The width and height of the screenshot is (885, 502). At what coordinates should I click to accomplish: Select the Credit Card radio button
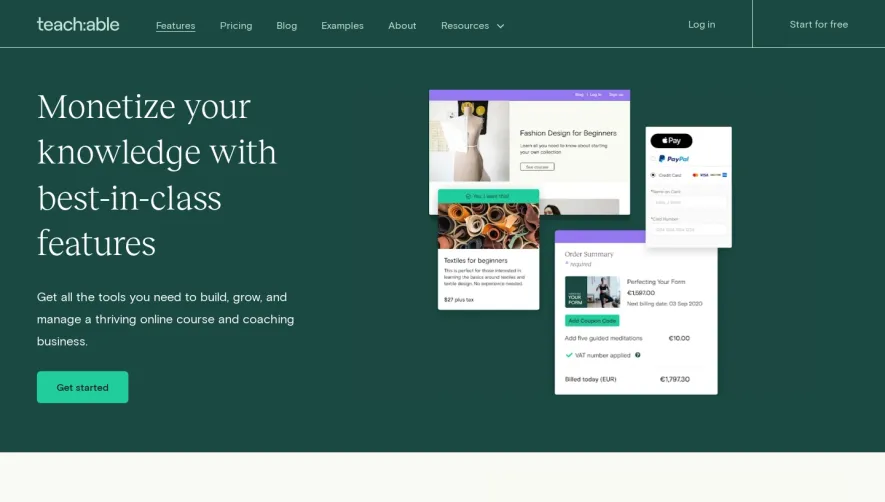653,175
